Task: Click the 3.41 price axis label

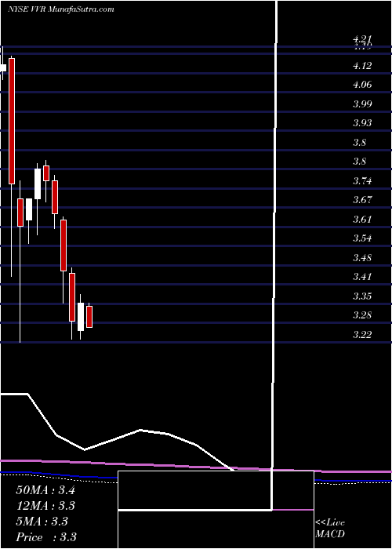Action: point(362,277)
